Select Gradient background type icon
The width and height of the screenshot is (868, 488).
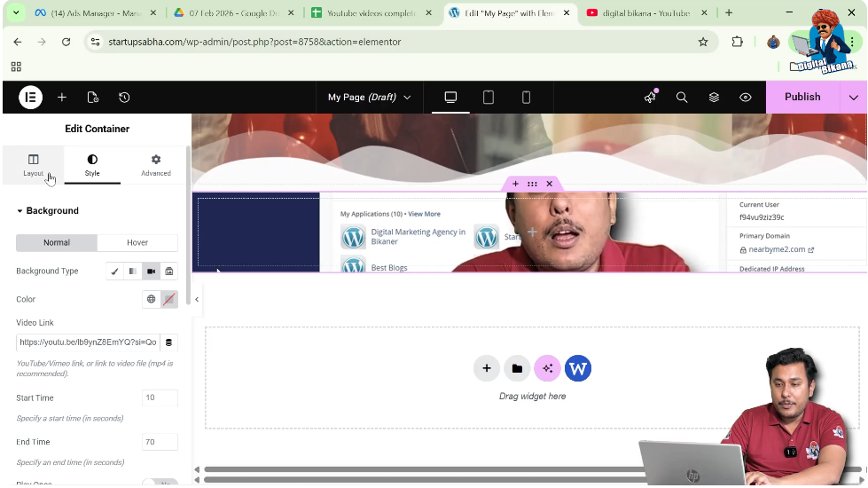pyautogui.click(x=132, y=272)
